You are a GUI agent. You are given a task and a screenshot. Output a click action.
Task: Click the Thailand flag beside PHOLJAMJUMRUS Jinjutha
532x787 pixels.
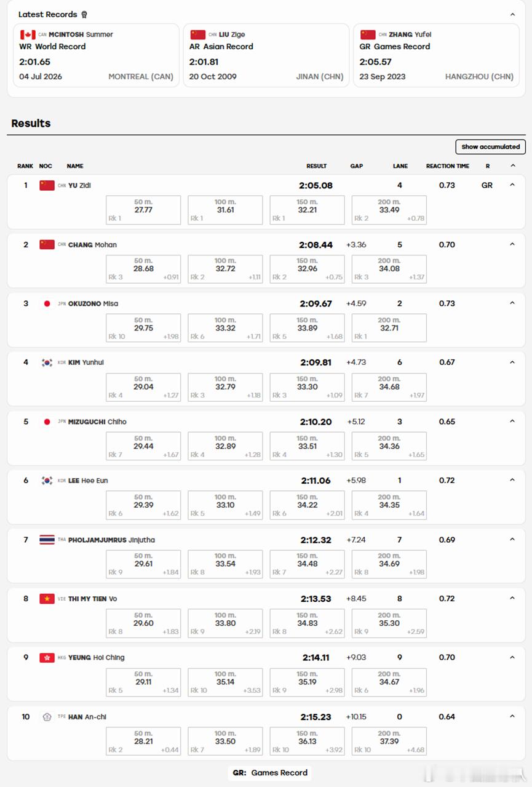point(47,540)
